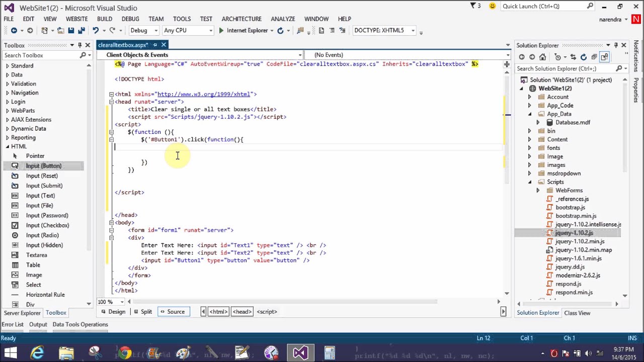Click the Save All toolbar icon
644x362 pixels.
pos(81,31)
